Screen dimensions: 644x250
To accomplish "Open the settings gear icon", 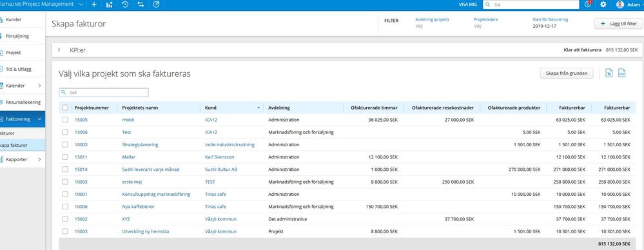I will click(603, 5).
